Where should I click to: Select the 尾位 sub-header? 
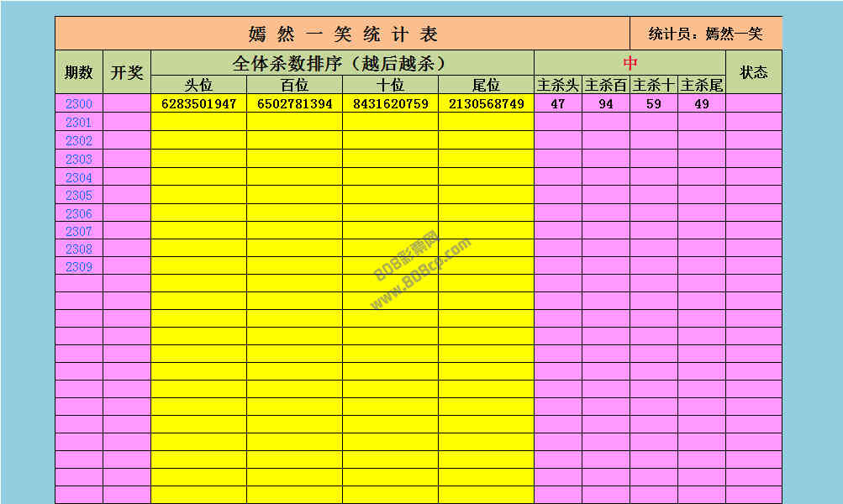[x=486, y=85]
